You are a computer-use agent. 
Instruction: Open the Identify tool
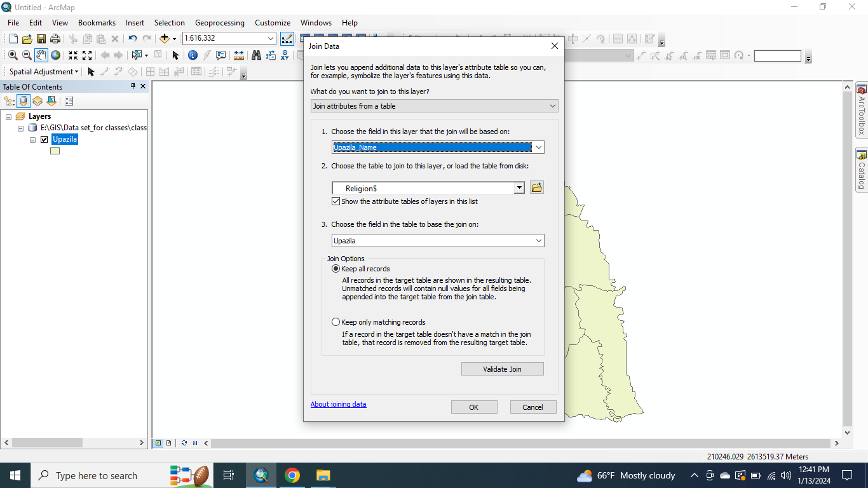coord(193,55)
